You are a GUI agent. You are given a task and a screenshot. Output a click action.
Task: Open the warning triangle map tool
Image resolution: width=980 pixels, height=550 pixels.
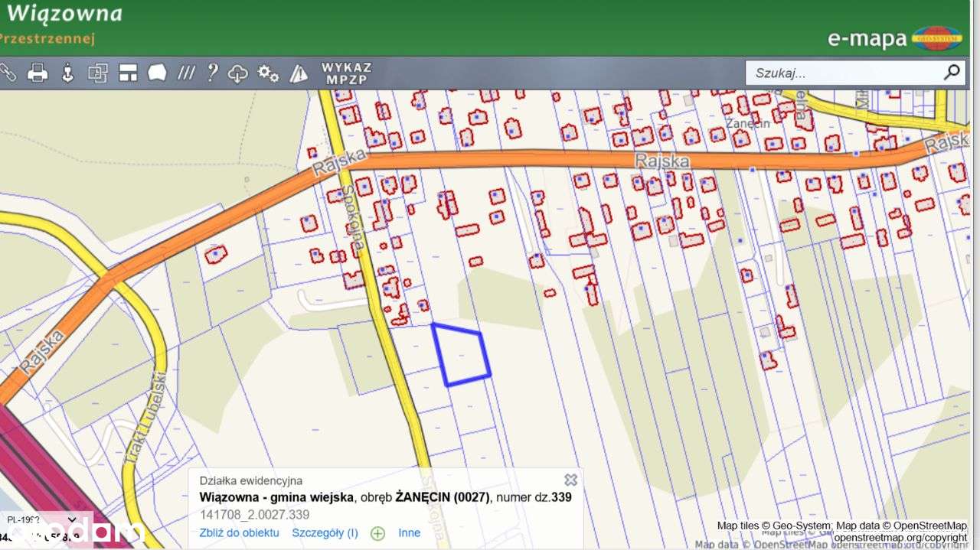299,73
